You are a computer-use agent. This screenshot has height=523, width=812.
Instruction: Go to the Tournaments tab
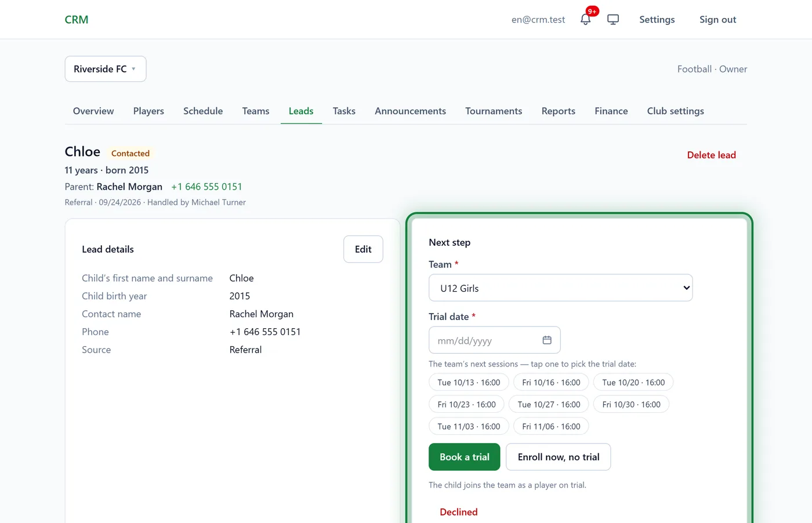coord(494,111)
